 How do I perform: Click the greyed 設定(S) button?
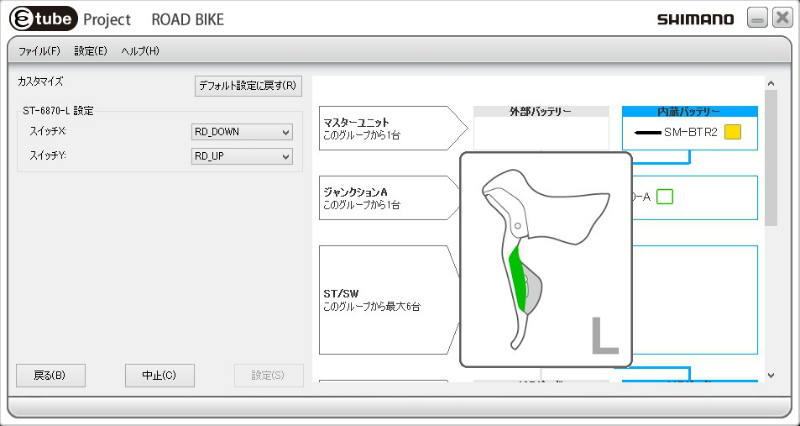coord(269,375)
